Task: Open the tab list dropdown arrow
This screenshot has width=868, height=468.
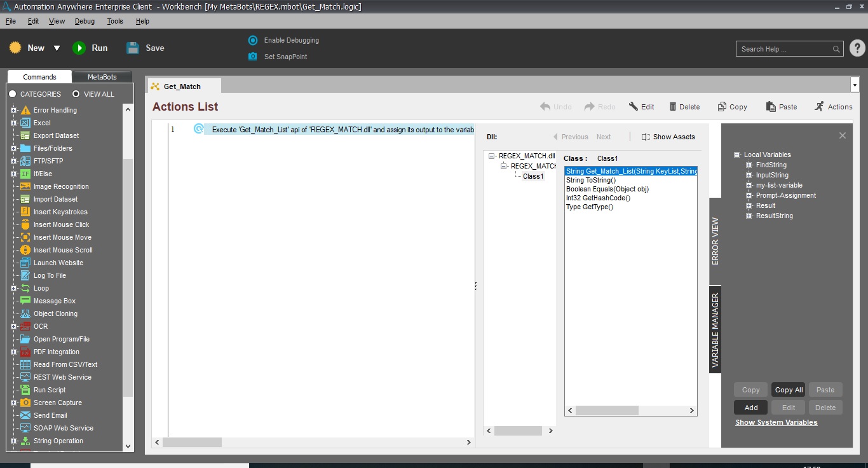Action: click(x=854, y=85)
